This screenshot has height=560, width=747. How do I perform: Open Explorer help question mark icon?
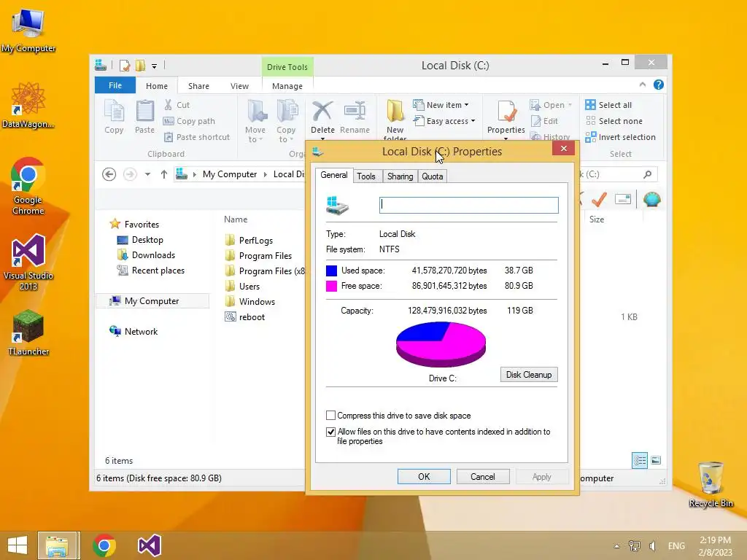coord(659,85)
